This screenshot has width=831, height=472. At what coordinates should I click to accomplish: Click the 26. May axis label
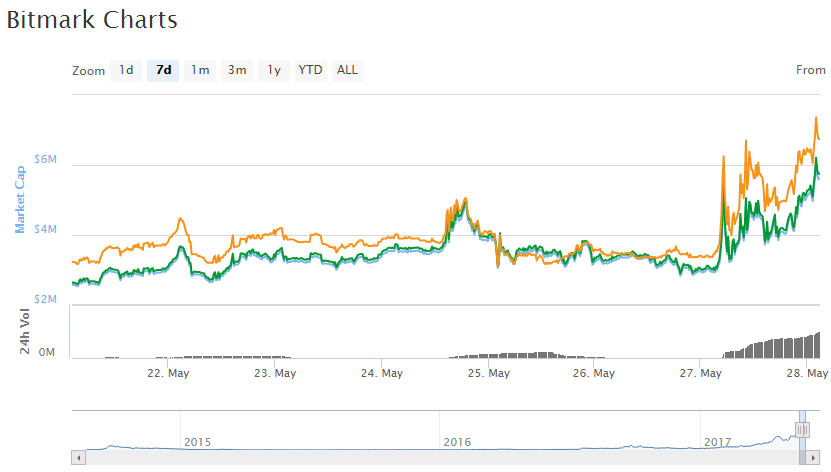click(594, 373)
